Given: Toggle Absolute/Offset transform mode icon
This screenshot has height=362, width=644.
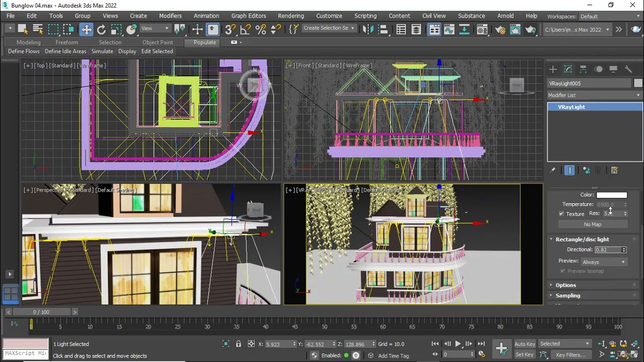Looking at the screenshot, I should tap(252, 344).
